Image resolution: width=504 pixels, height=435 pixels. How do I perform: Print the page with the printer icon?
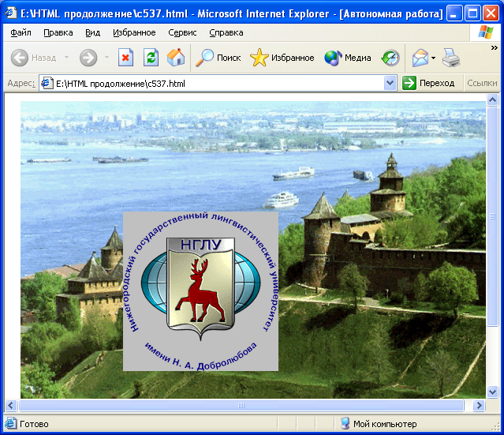point(451,58)
